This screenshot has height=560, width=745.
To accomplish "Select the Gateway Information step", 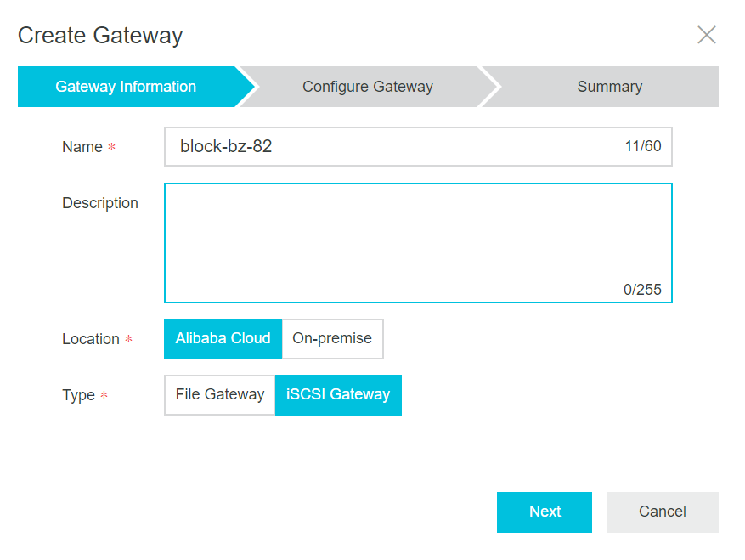I will point(126,87).
